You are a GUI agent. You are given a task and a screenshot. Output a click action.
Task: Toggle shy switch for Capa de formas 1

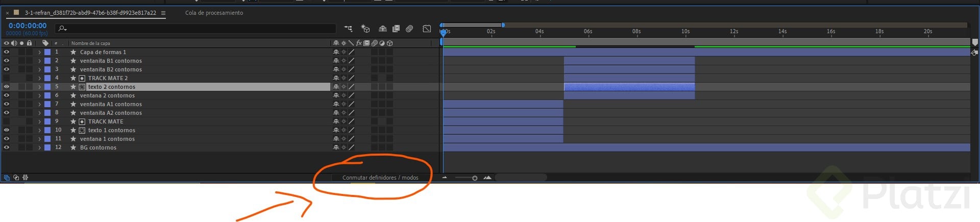pos(336,52)
